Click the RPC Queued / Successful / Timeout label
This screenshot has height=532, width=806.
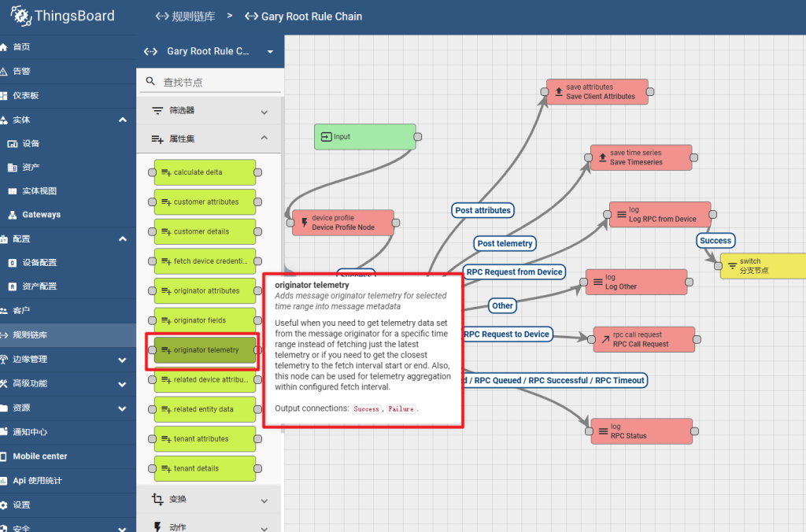(555, 380)
